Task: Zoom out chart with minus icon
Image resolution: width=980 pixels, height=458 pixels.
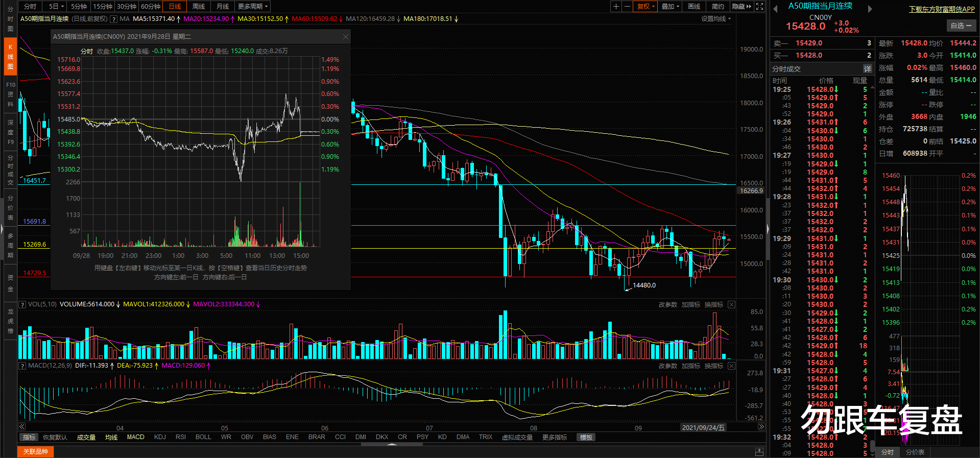Action: tap(627, 6)
